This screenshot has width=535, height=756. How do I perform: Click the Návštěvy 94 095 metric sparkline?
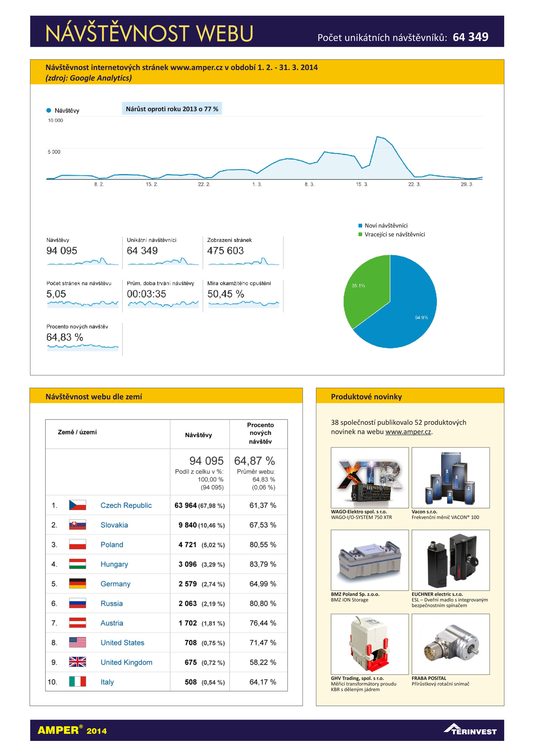[83, 262]
